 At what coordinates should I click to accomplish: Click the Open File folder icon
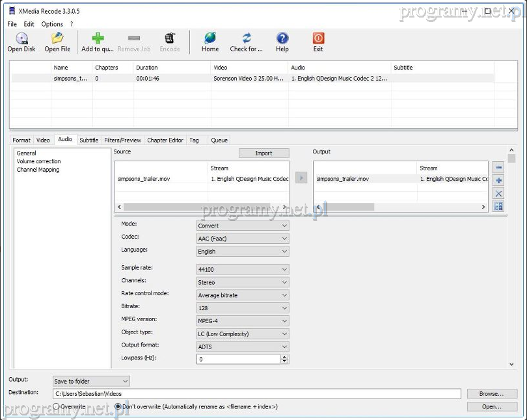(57, 39)
